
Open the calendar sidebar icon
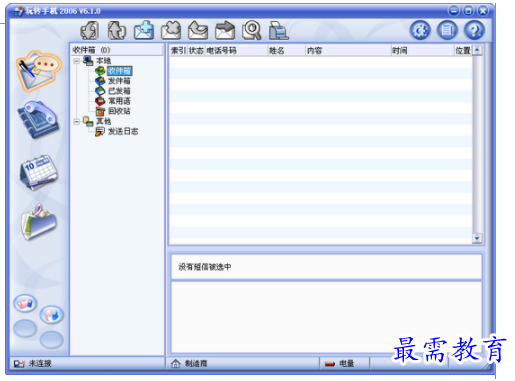point(39,172)
